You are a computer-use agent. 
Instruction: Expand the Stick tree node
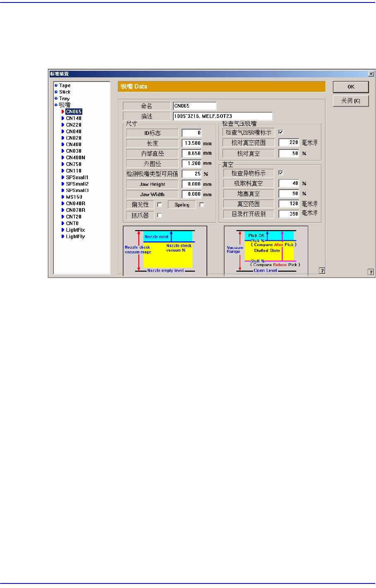56,92
